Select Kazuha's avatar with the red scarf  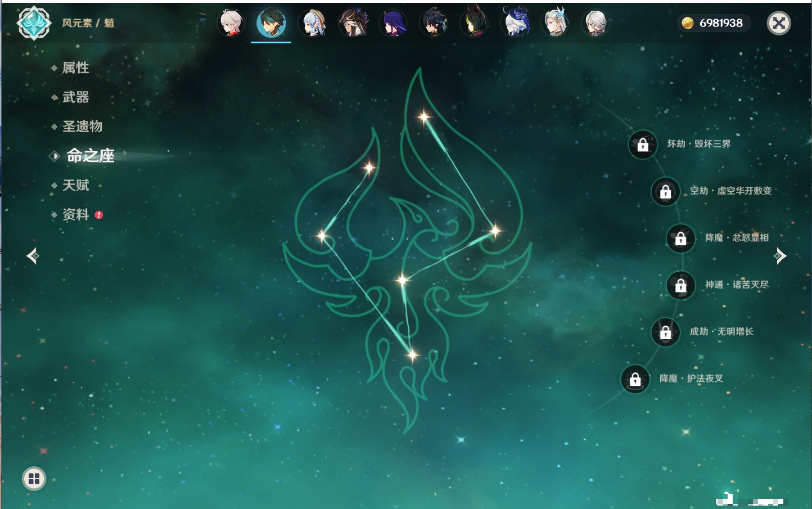coord(231,23)
